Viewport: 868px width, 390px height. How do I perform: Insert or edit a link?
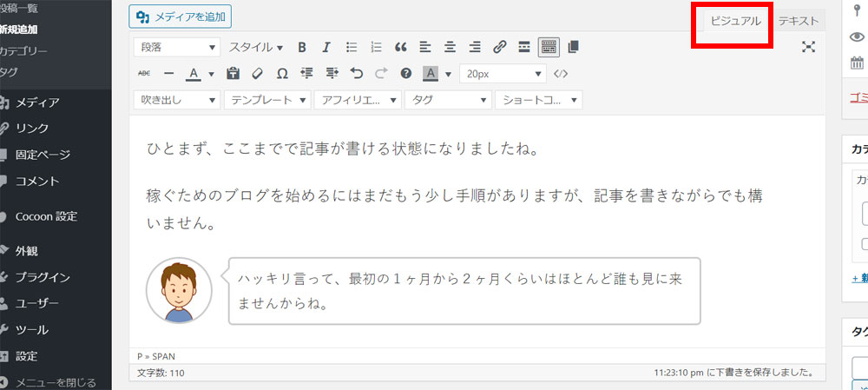499,47
